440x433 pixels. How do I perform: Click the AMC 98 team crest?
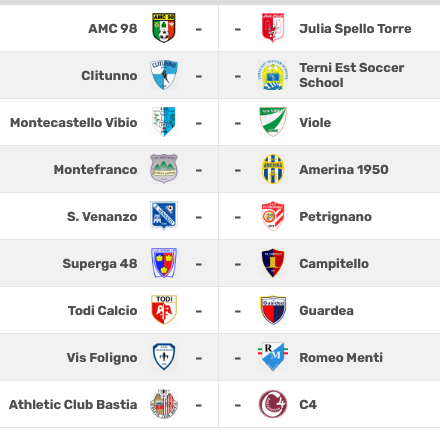[164, 28]
